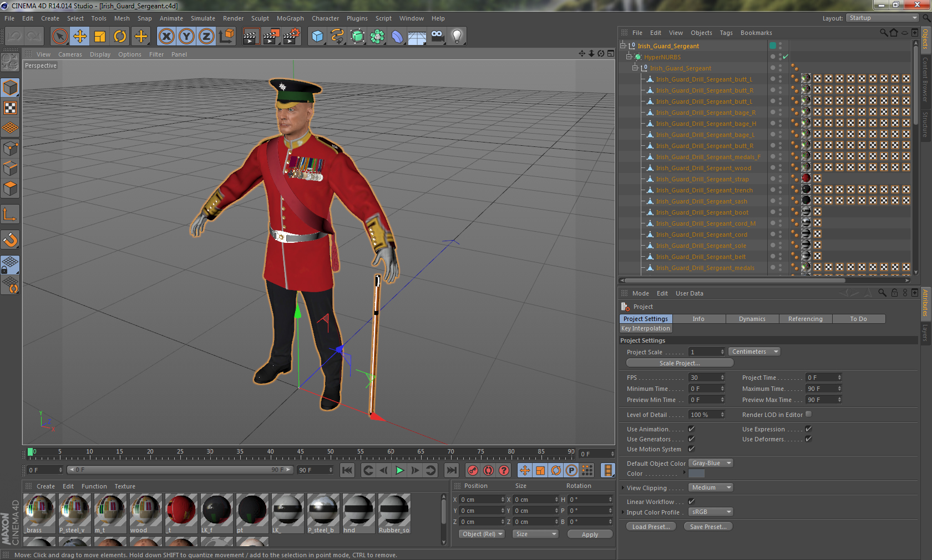
Task: Select Irish_Guard_Drill_Sergeant_boot object
Action: click(x=702, y=212)
